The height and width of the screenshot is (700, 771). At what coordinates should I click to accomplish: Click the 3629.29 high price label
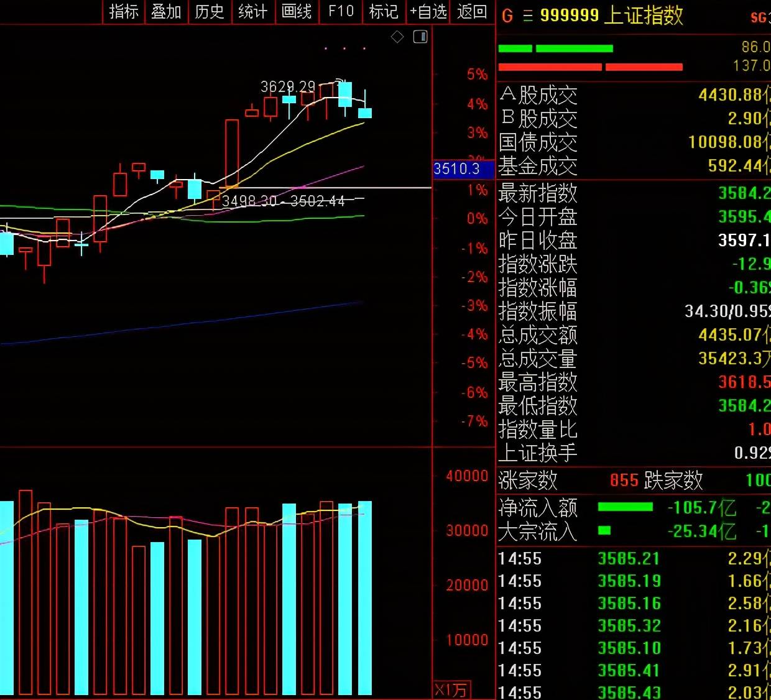[288, 87]
